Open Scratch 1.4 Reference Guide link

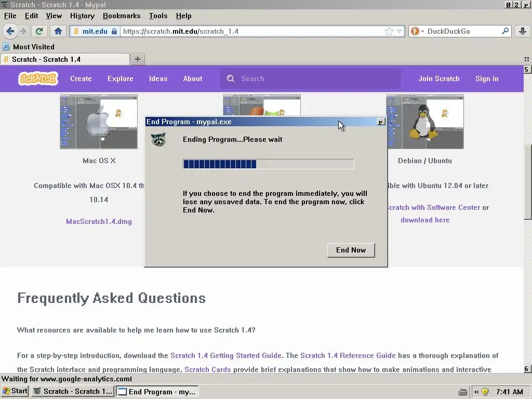click(348, 355)
